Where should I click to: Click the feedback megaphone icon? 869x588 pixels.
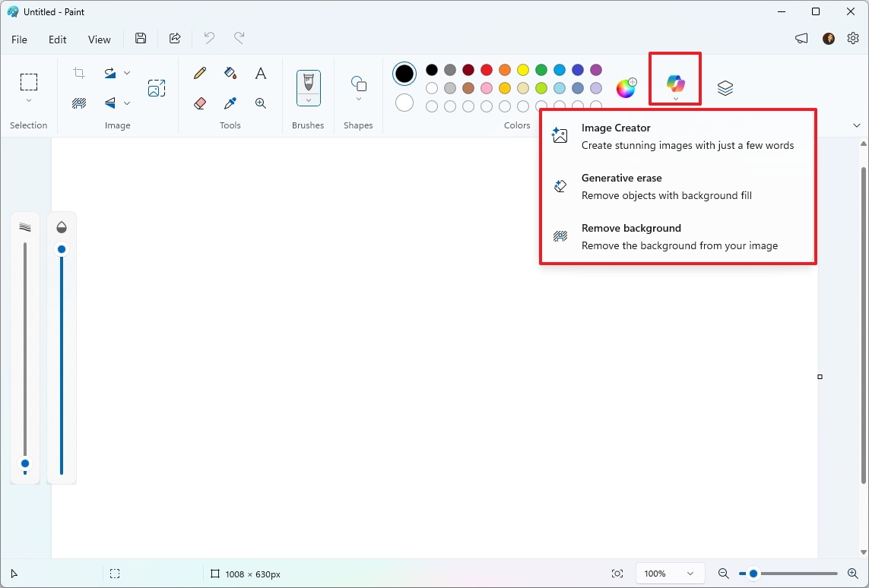pyautogui.click(x=801, y=39)
